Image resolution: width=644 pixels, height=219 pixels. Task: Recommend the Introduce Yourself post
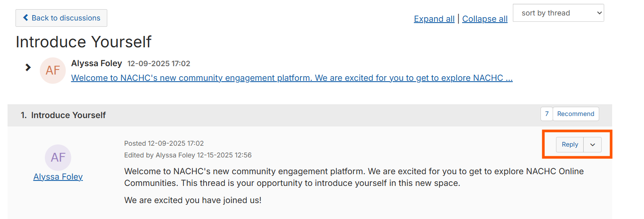coord(576,114)
